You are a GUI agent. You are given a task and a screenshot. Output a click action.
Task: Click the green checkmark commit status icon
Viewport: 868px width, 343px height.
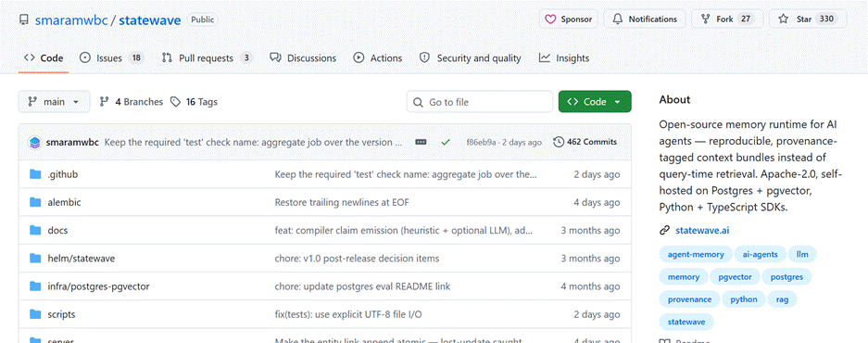point(445,142)
